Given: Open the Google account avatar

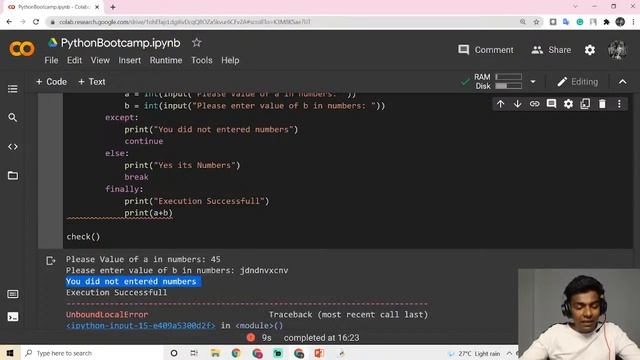Looking at the screenshot, I should tap(617, 50).
